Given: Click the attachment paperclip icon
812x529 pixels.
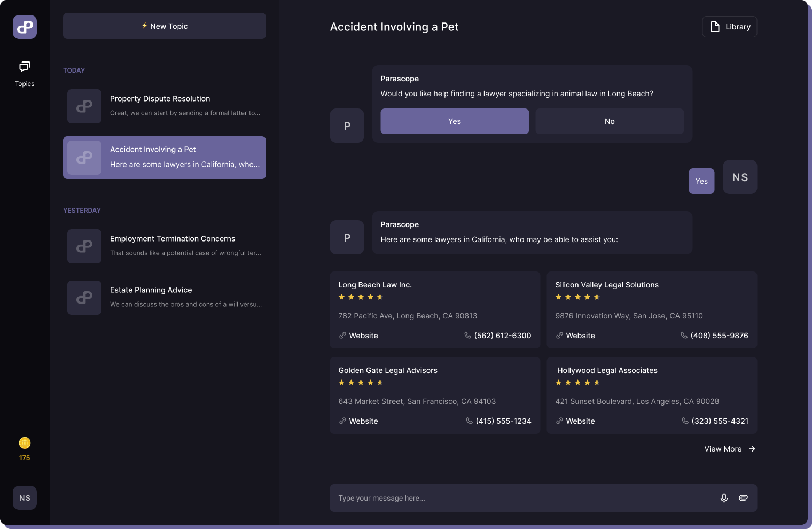Looking at the screenshot, I should tap(743, 497).
